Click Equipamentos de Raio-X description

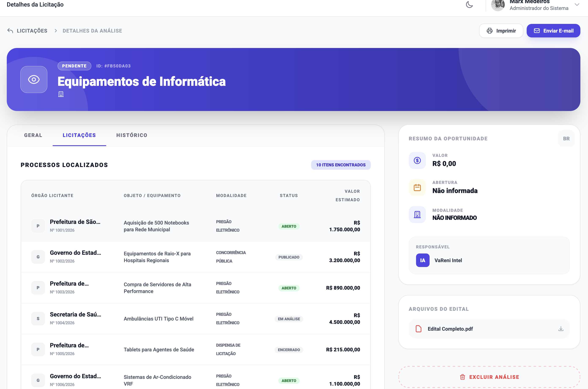(157, 257)
